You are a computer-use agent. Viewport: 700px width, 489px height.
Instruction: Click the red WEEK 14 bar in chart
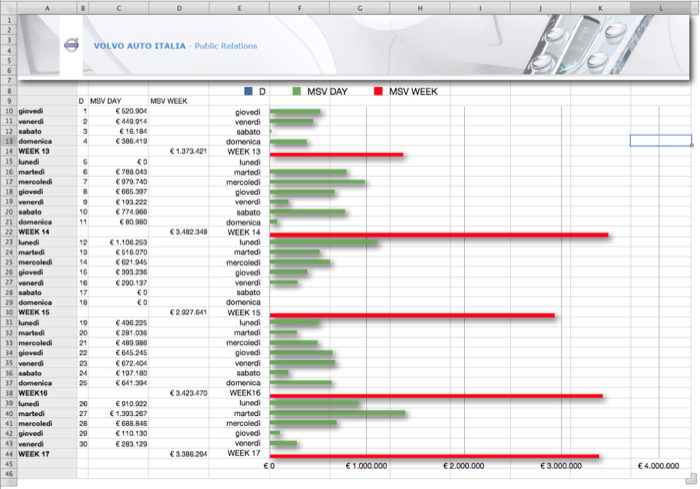(x=439, y=235)
